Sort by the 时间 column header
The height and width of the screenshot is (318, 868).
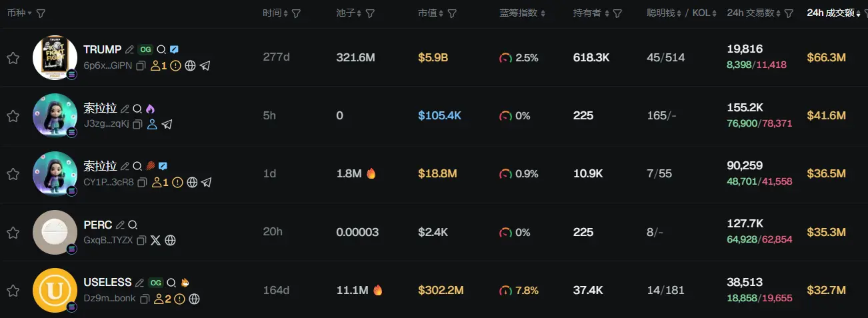(x=272, y=13)
